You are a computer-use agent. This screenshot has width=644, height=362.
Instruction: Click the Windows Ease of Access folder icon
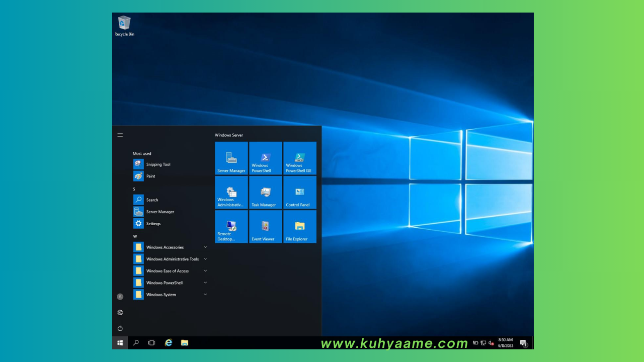click(138, 270)
